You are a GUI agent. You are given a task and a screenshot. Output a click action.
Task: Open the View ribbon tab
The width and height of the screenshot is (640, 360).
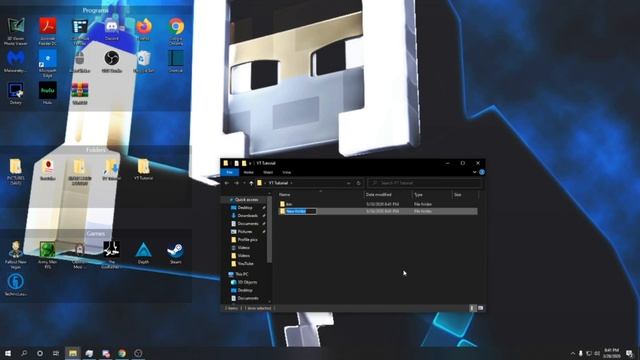tap(287, 172)
